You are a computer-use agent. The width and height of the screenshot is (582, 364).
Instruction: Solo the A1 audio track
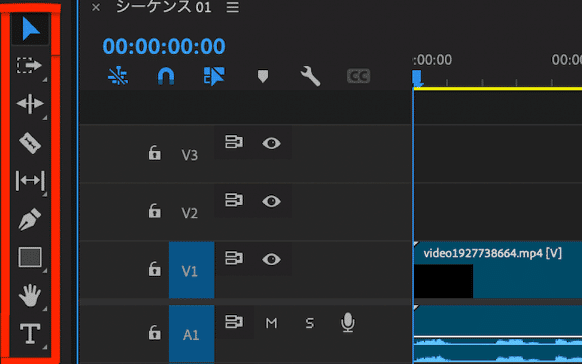pyautogui.click(x=310, y=323)
